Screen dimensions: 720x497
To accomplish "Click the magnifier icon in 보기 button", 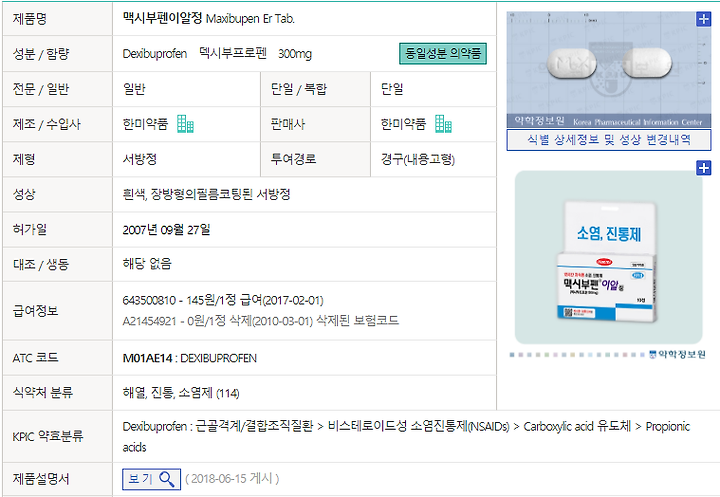I will (x=167, y=479).
